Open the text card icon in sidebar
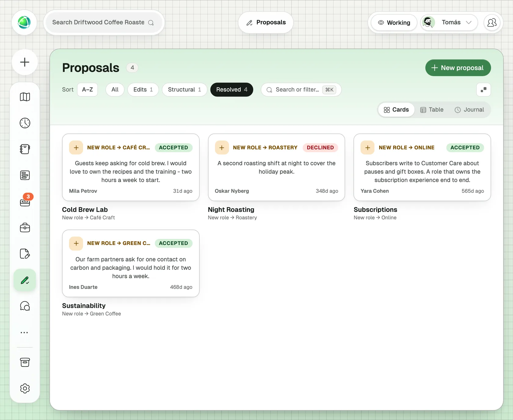This screenshot has height=420, width=513. click(x=25, y=175)
